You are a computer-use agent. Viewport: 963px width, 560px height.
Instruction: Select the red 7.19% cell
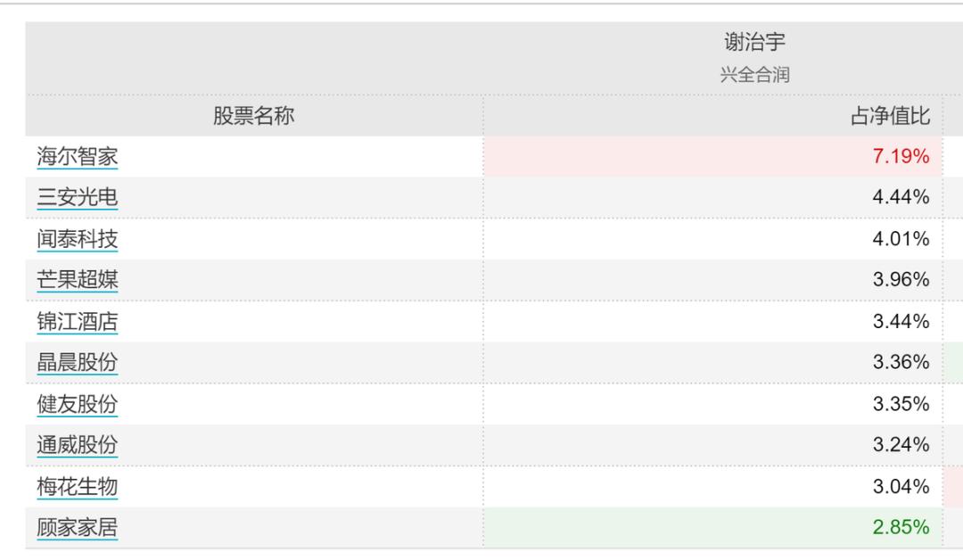tap(713, 157)
